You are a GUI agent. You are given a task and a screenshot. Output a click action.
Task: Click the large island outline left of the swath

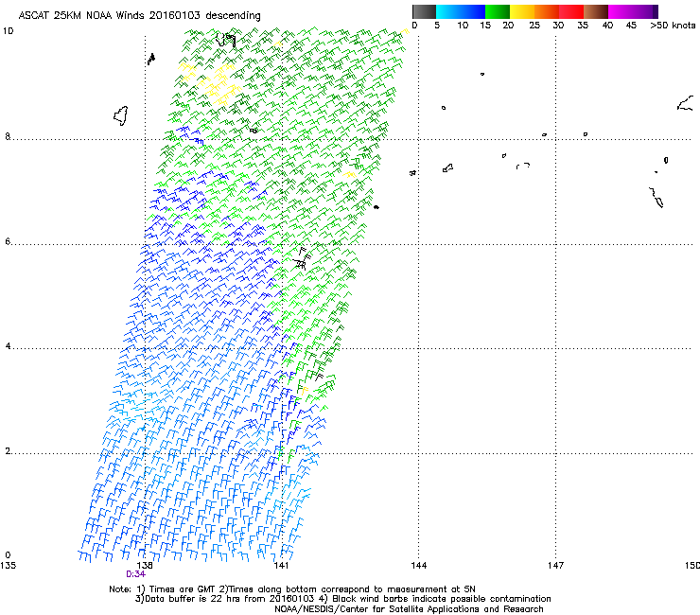[121, 115]
